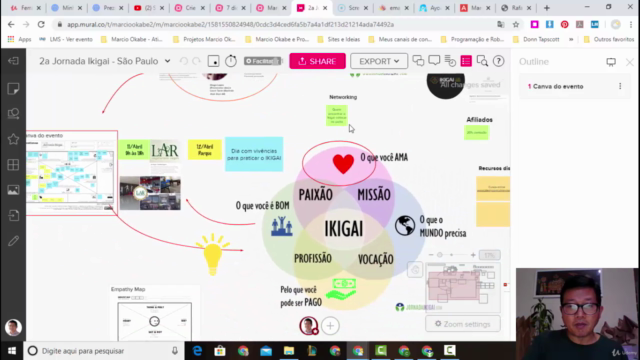
Task: Select the LAR logo image
Action: 165,151
